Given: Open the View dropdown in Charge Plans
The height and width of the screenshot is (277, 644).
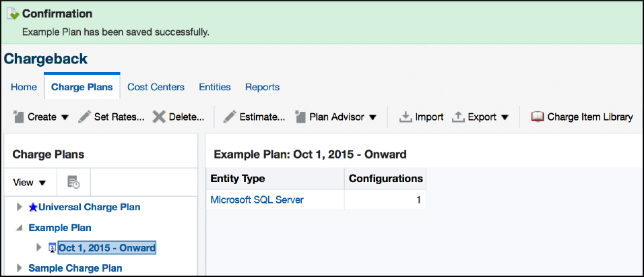Looking at the screenshot, I should coord(30,182).
